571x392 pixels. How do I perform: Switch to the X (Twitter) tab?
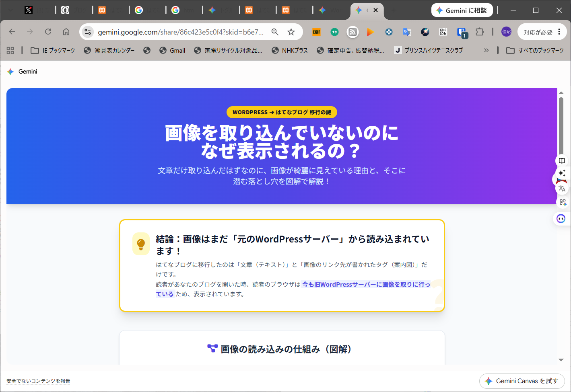(29, 10)
